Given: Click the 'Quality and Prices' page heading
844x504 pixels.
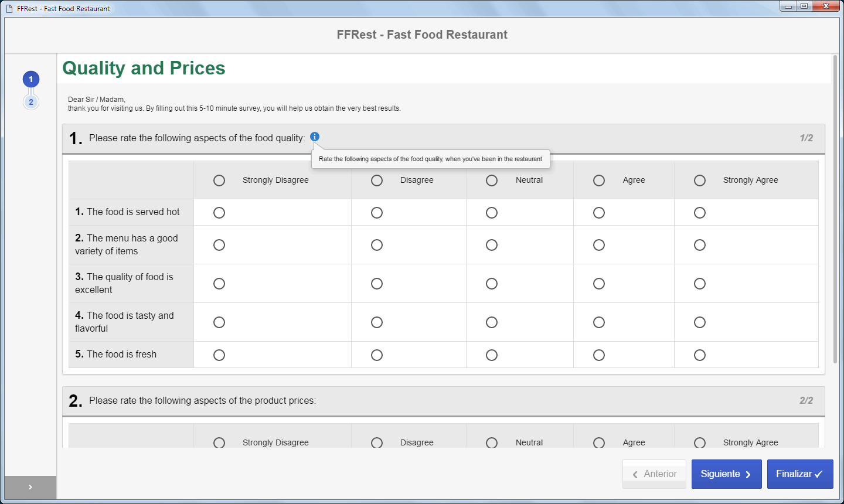Looking at the screenshot, I should coord(144,68).
